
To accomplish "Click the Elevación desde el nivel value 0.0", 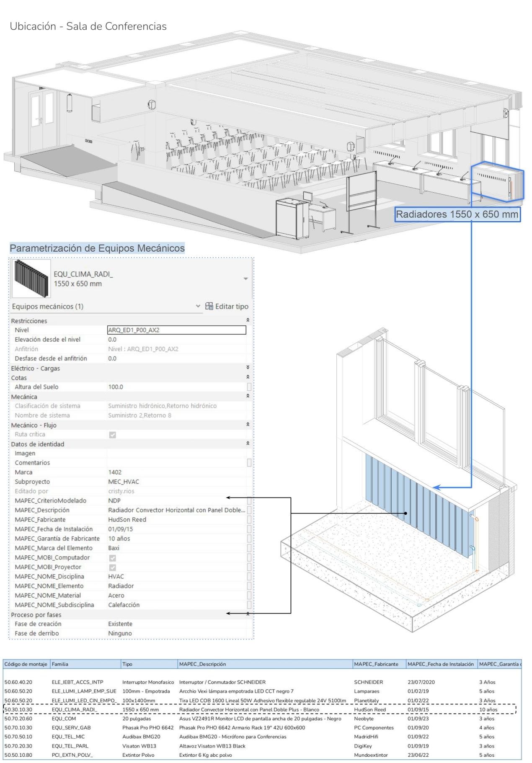I will tap(112, 340).
